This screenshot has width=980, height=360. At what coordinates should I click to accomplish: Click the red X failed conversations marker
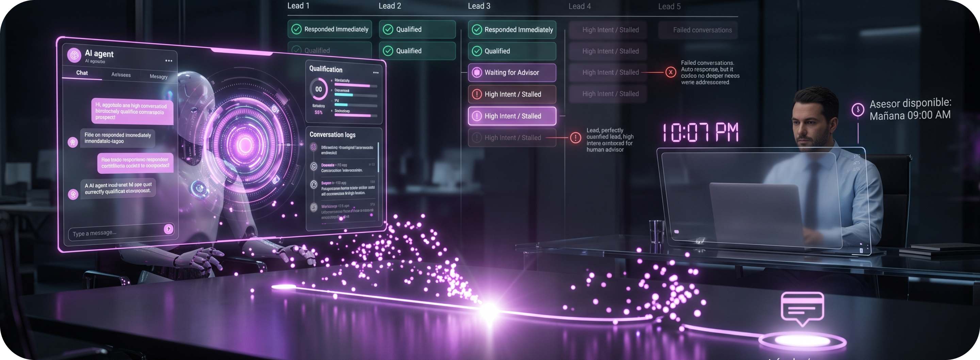(671, 72)
